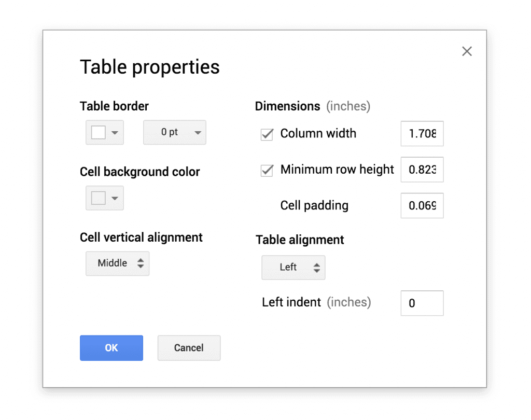Close the Table properties dialog

(467, 51)
